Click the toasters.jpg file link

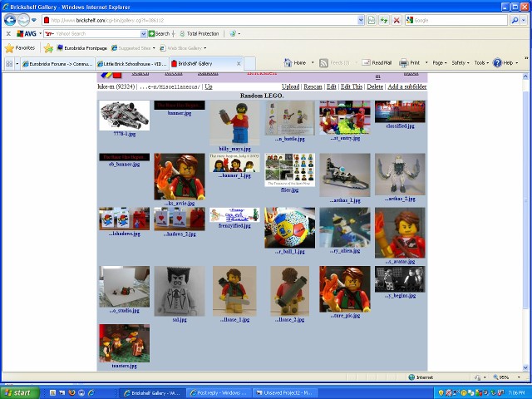124,366
